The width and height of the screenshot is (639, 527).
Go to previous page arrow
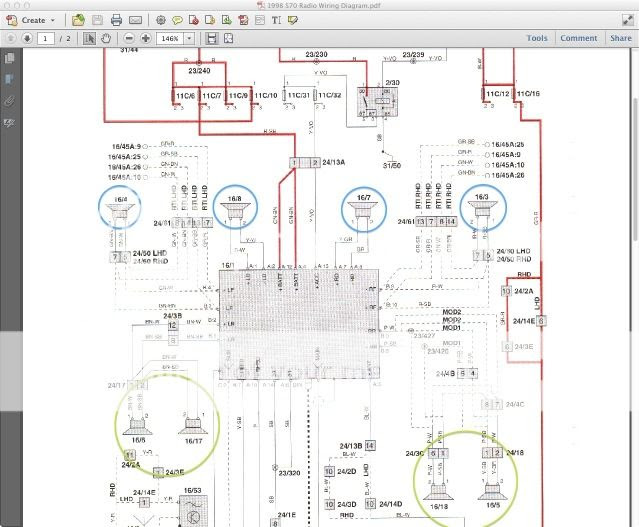pyautogui.click(x=11, y=38)
